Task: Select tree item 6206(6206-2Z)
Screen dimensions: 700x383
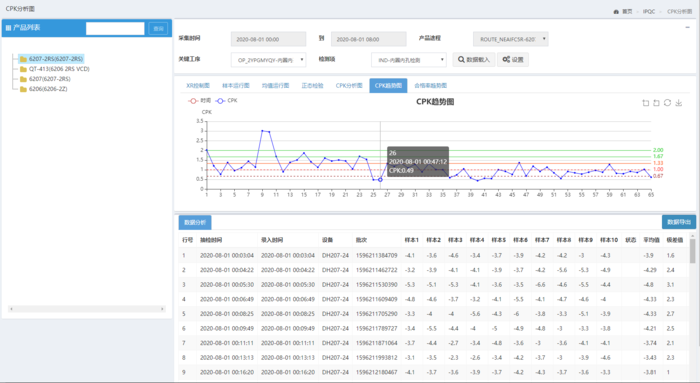Action: click(48, 89)
